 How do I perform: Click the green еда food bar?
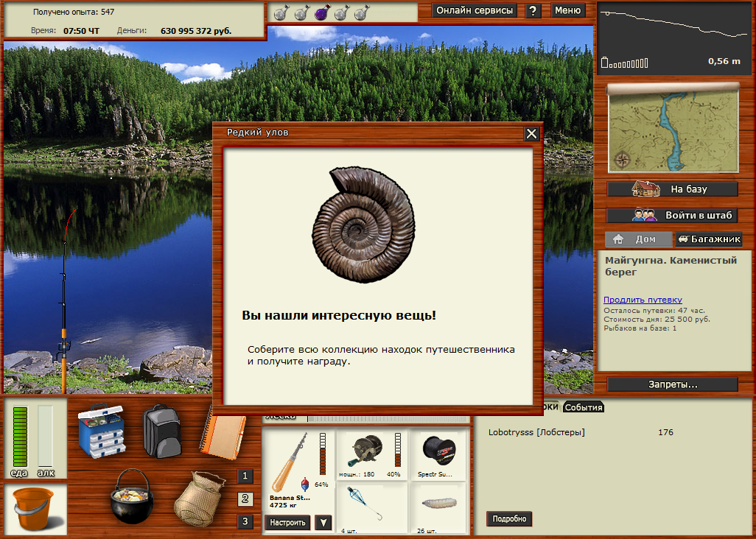pyautogui.click(x=20, y=437)
